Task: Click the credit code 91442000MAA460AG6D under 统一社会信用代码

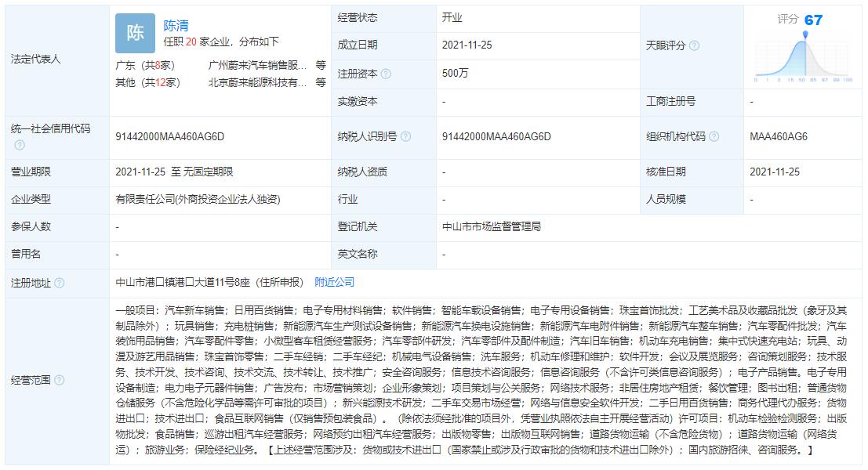Action: click(x=169, y=136)
